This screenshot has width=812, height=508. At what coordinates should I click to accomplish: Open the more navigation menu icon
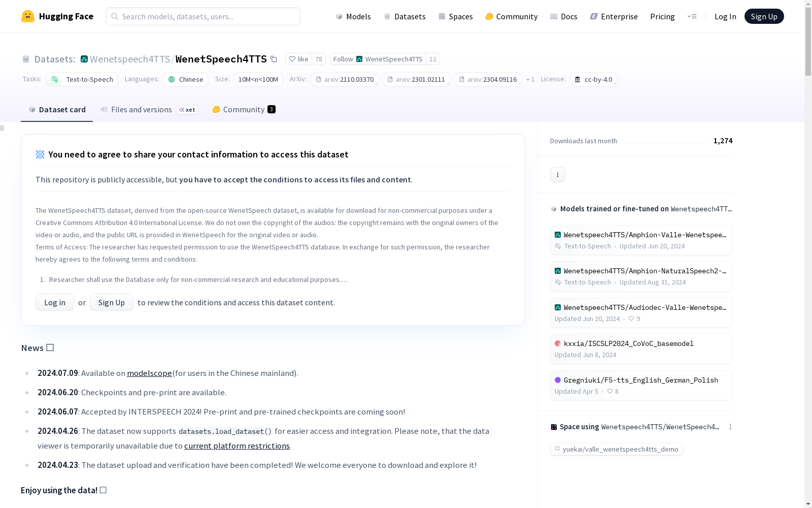point(692,16)
